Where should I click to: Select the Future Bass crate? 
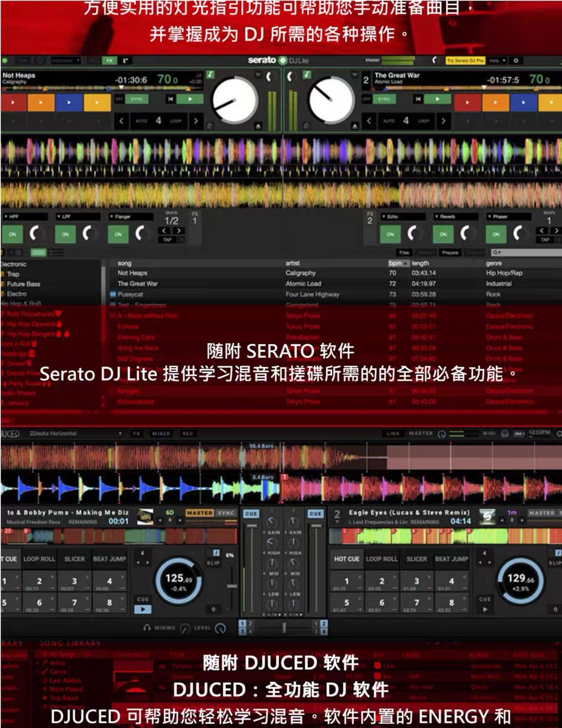tap(24, 284)
